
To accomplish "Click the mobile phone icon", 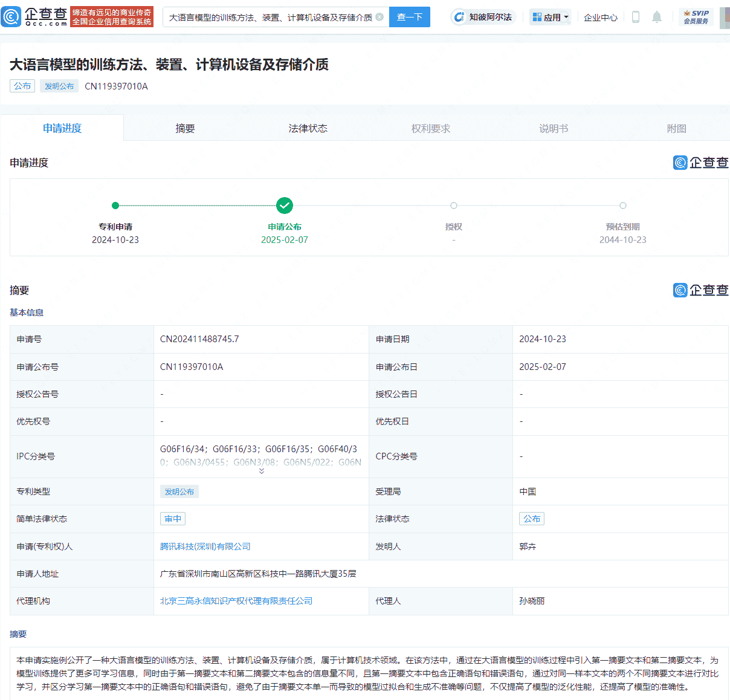I will coord(635,17).
